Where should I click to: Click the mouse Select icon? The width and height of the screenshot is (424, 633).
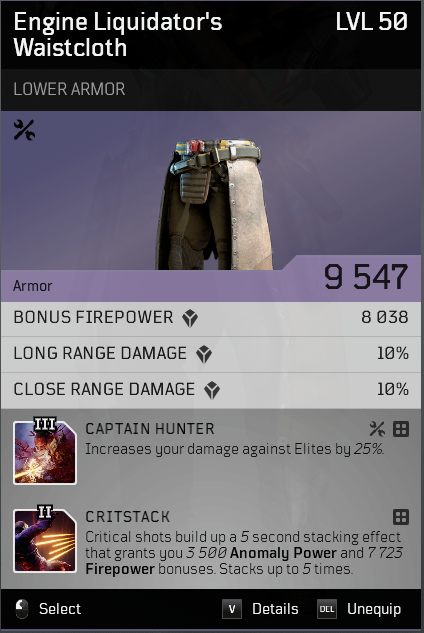point(22,609)
